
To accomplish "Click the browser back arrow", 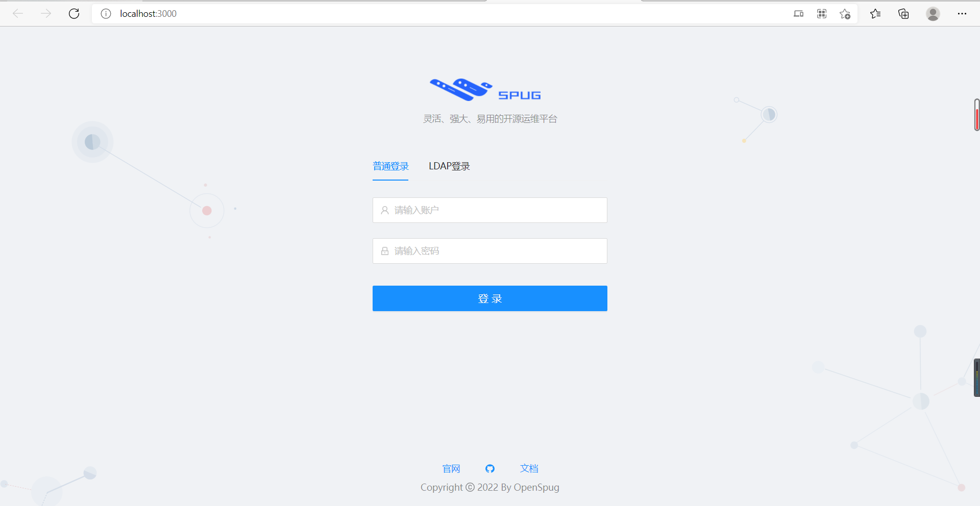I will pyautogui.click(x=18, y=14).
